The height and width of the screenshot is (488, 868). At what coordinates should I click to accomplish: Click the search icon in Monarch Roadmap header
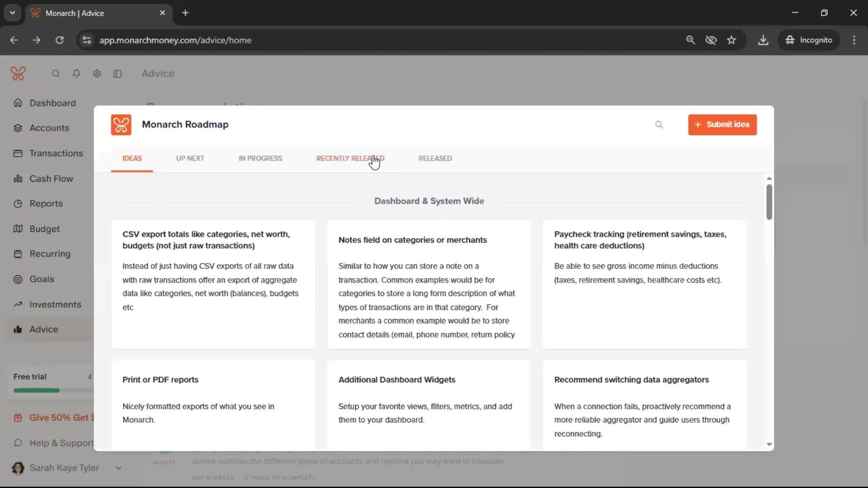(659, 125)
